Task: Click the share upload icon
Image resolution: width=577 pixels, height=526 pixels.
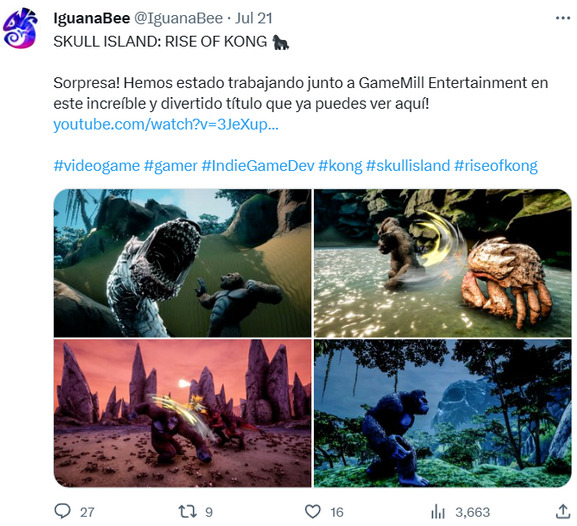Action: pos(563,511)
